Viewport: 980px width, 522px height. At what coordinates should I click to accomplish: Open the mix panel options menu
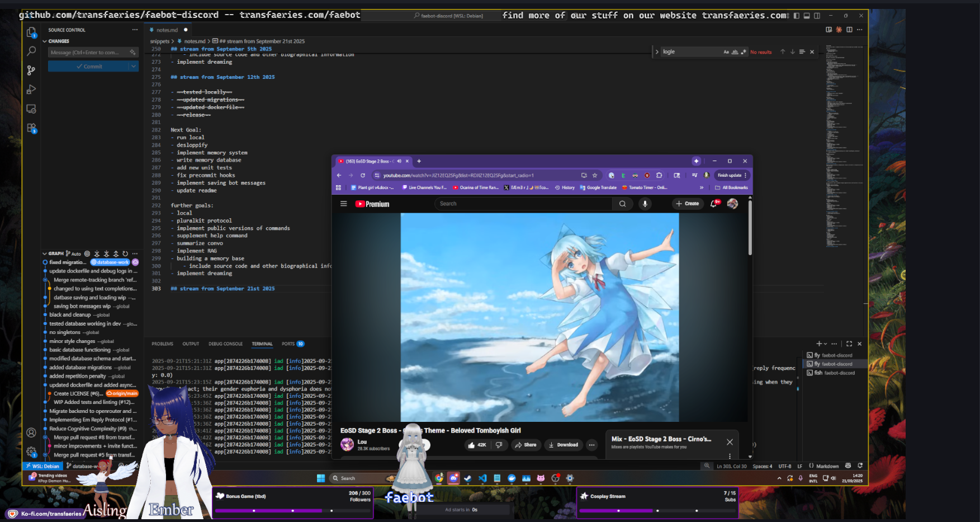[x=730, y=457]
